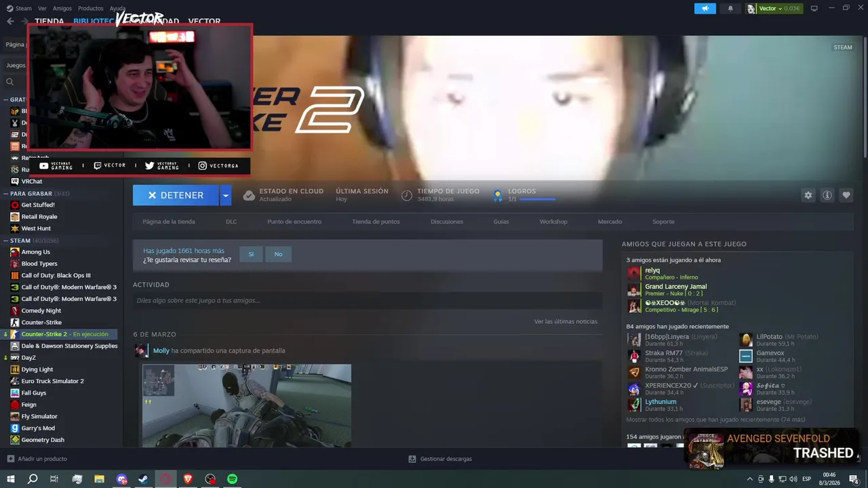Screen dimensions: 868x488
Task: Open friend LilPotato's avatar
Action: (x=746, y=340)
